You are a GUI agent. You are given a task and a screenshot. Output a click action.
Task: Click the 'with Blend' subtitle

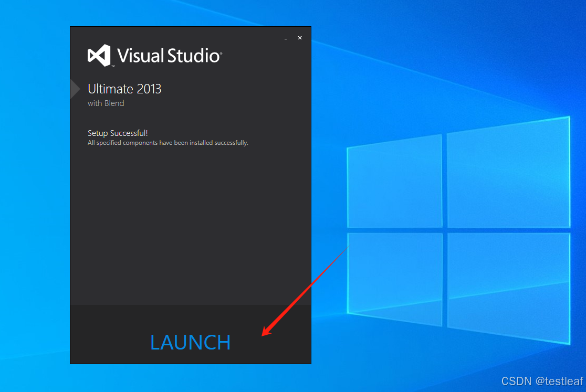[x=106, y=103]
